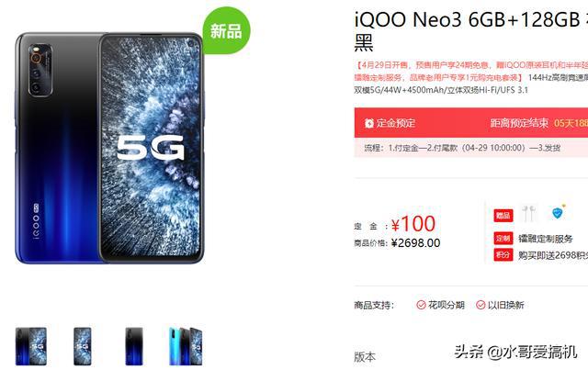Click the 以旧换新 check icon

(481, 305)
